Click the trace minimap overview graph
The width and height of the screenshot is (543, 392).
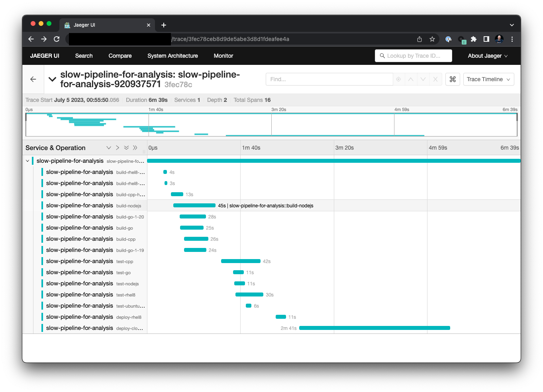[x=271, y=125]
